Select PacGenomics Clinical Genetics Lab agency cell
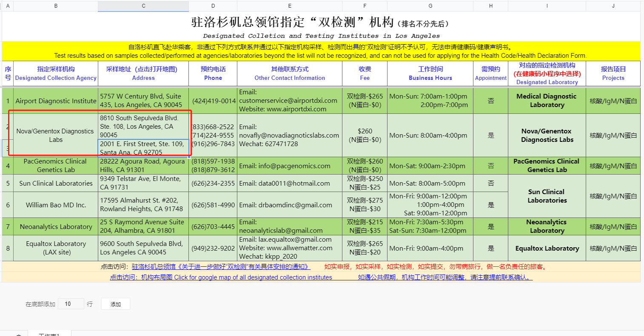 56,166
